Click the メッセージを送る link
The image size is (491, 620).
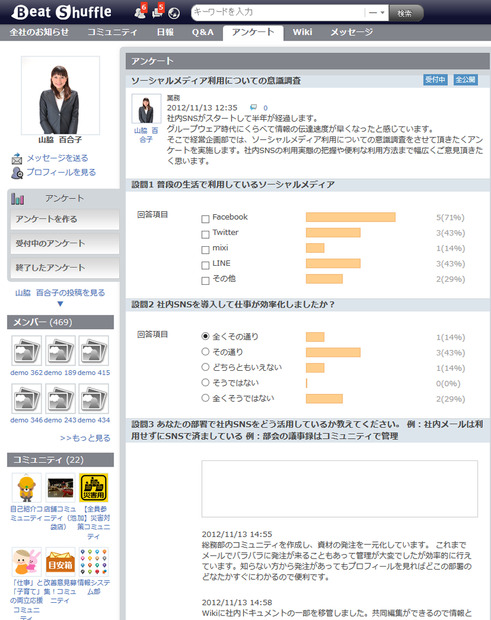pyautogui.click(x=57, y=158)
